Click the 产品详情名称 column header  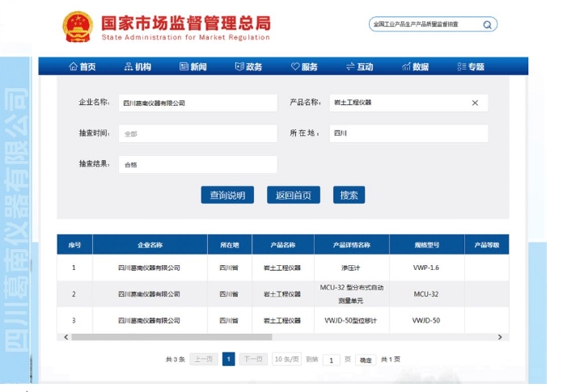point(352,245)
